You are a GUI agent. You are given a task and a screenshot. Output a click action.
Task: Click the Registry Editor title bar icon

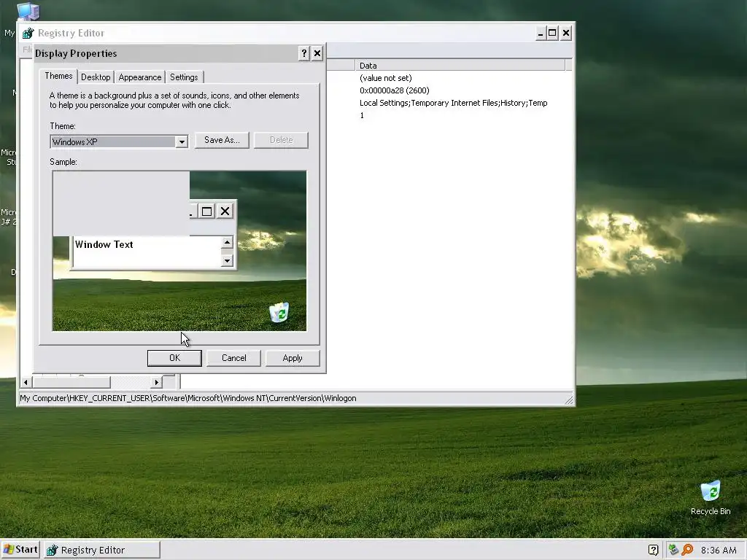(x=28, y=34)
